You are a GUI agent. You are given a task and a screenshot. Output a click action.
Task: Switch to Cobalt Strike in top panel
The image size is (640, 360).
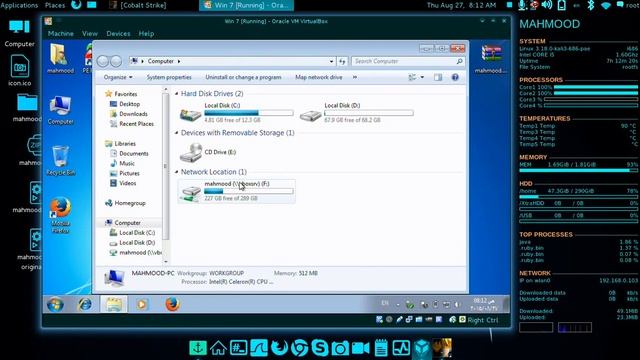coord(139,5)
